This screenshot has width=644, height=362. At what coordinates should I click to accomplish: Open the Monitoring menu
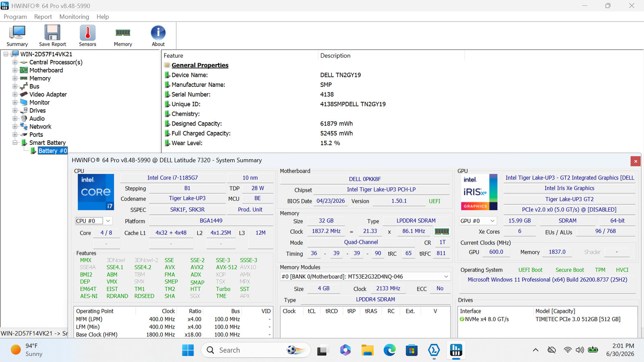74,16
